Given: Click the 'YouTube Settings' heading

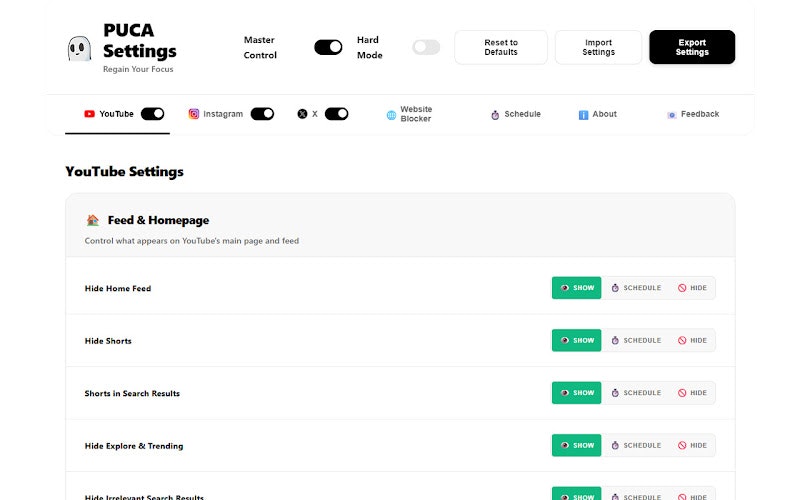Looking at the screenshot, I should [x=124, y=172].
